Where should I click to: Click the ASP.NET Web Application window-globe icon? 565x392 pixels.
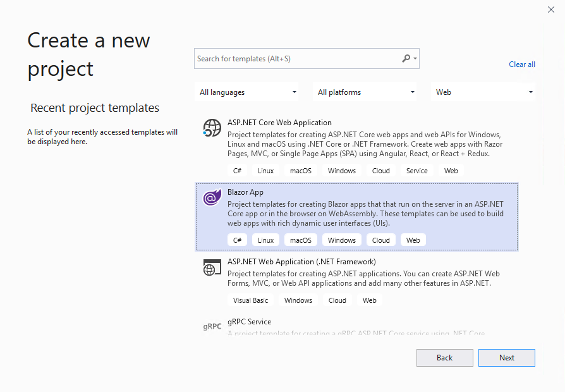coord(212,267)
